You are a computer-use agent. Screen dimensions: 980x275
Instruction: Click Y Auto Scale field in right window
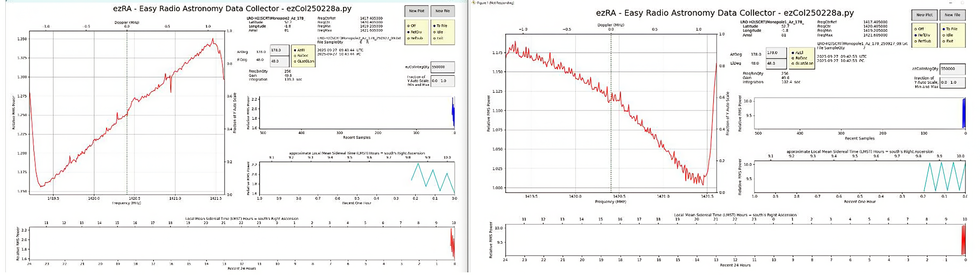pos(952,83)
